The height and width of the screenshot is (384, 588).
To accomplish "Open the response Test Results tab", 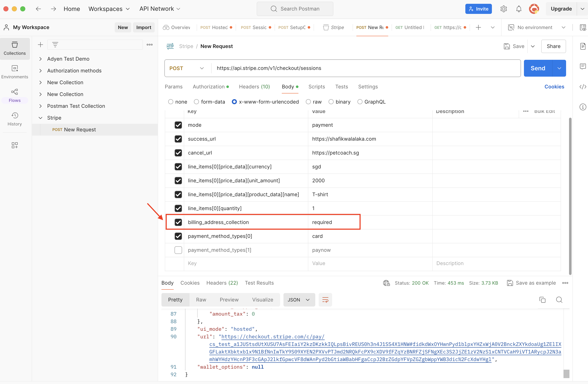I will [x=259, y=283].
